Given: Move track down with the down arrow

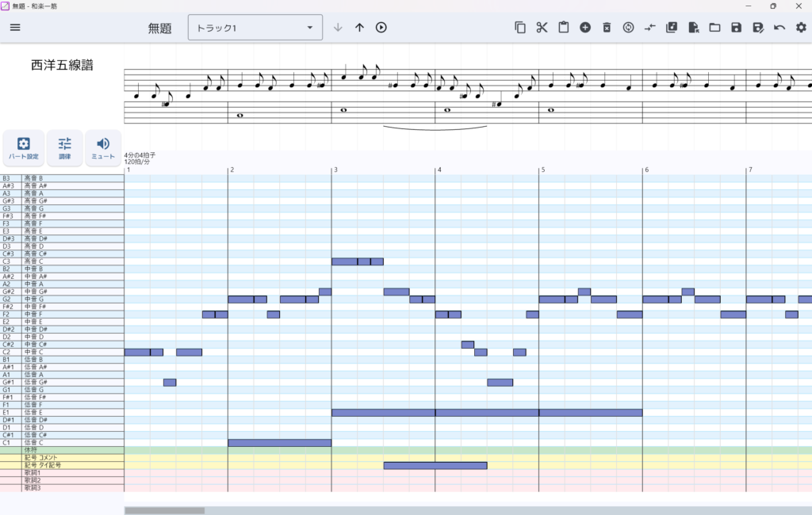Looking at the screenshot, I should point(338,28).
